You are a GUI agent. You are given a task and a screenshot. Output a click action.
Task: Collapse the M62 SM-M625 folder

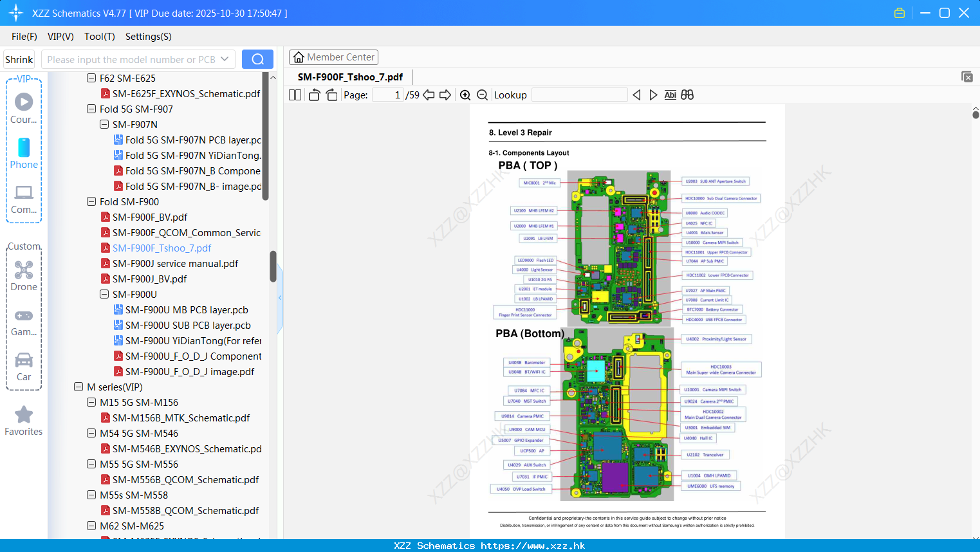tap(91, 526)
